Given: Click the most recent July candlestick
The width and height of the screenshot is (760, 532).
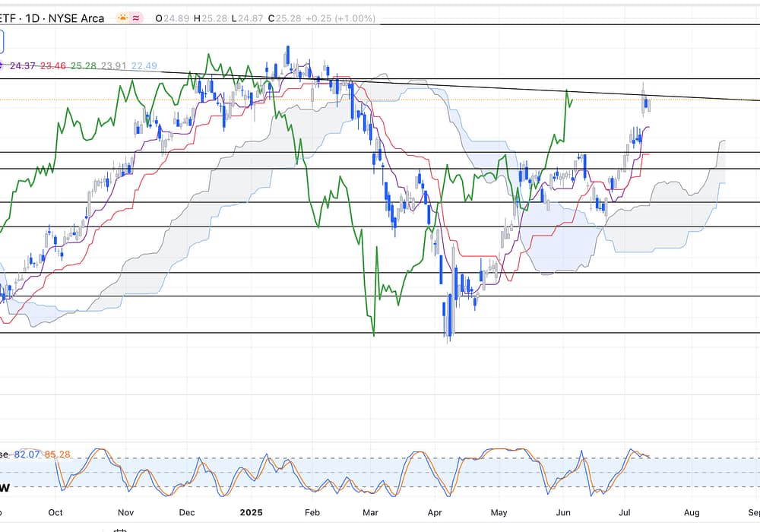Looking at the screenshot, I should click(648, 106).
